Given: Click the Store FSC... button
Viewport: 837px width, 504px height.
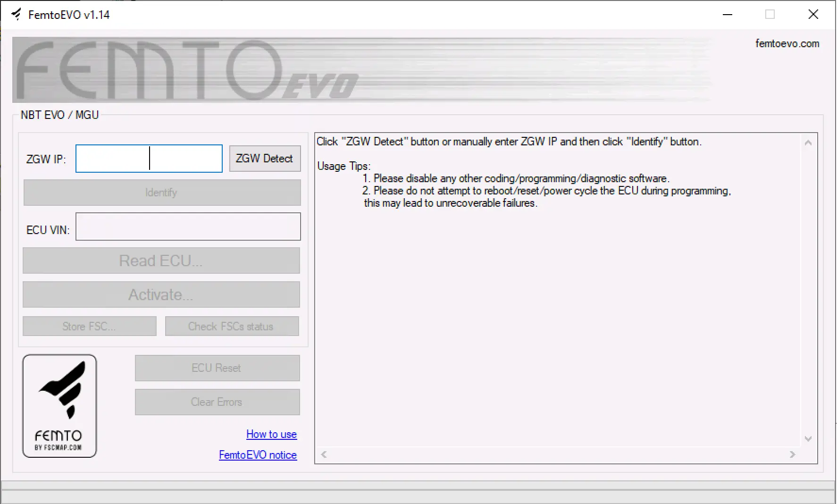Looking at the screenshot, I should click(x=90, y=326).
